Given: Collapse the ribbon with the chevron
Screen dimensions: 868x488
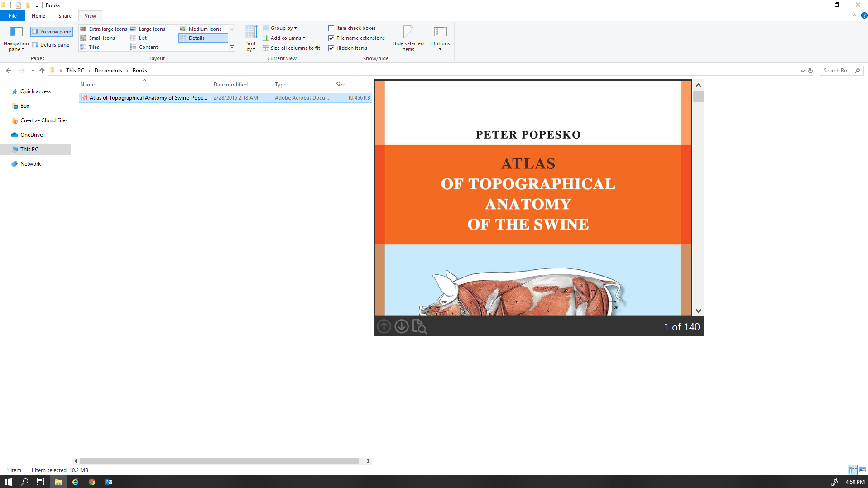Looking at the screenshot, I should pyautogui.click(x=854, y=15).
